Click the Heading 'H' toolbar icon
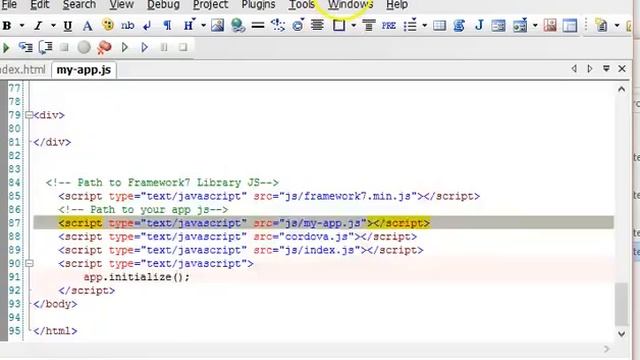This screenshot has width=640, height=360. 189,25
